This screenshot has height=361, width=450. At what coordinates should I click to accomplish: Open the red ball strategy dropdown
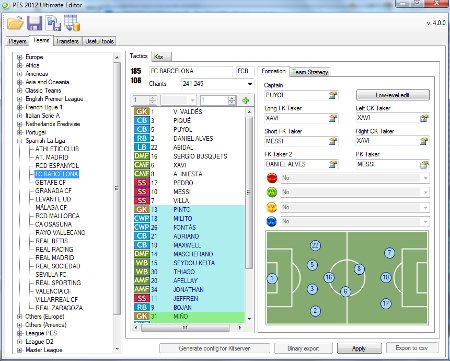tap(425, 178)
